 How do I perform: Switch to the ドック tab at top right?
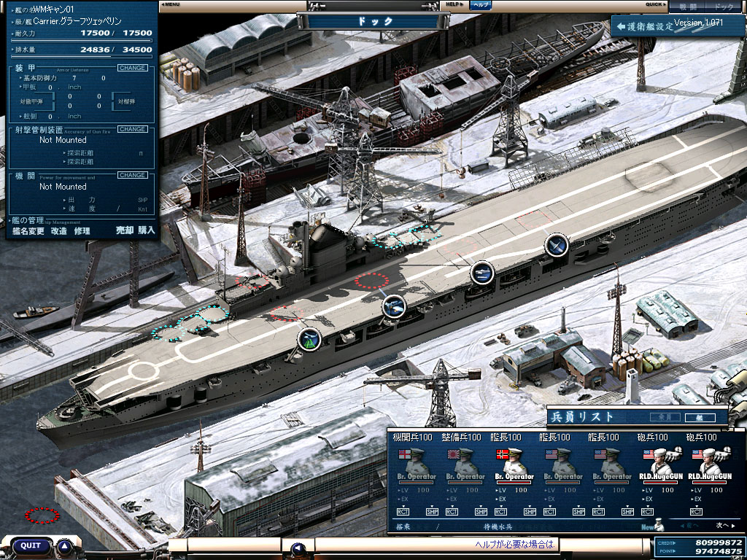tap(724, 6)
